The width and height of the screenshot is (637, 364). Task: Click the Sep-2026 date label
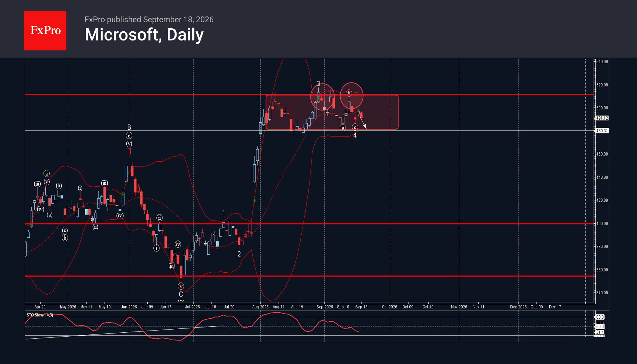pos(325,307)
